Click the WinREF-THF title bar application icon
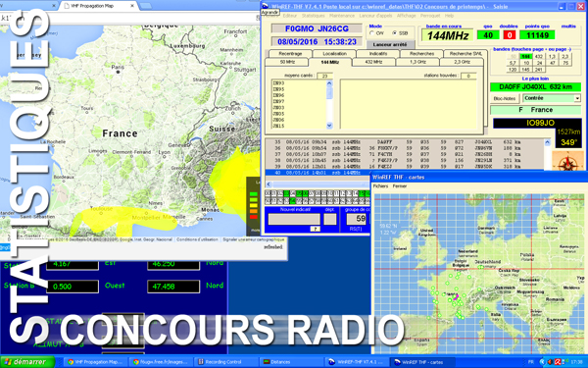Image resolution: width=588 pixels, height=368 pixels. pos(266,6)
